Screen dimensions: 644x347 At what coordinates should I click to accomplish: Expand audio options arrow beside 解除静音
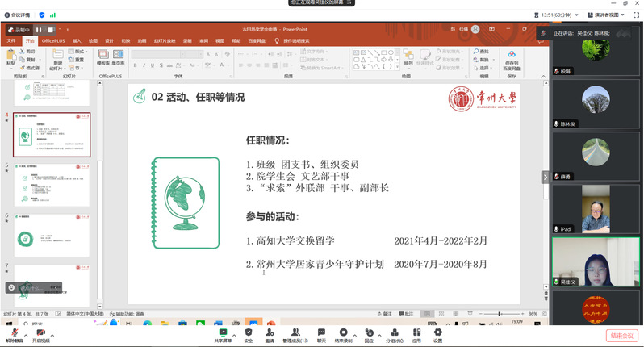click(x=26, y=336)
